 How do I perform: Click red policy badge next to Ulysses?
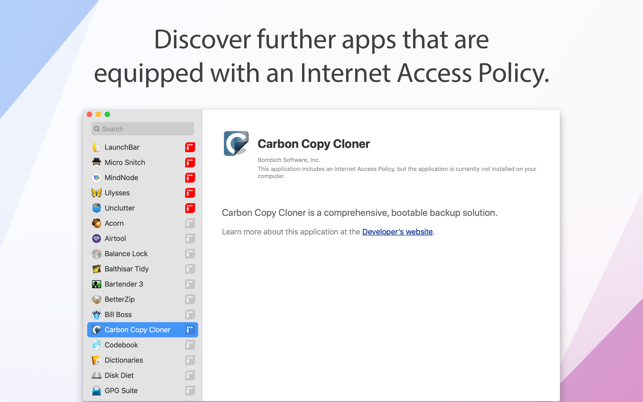coord(190,193)
